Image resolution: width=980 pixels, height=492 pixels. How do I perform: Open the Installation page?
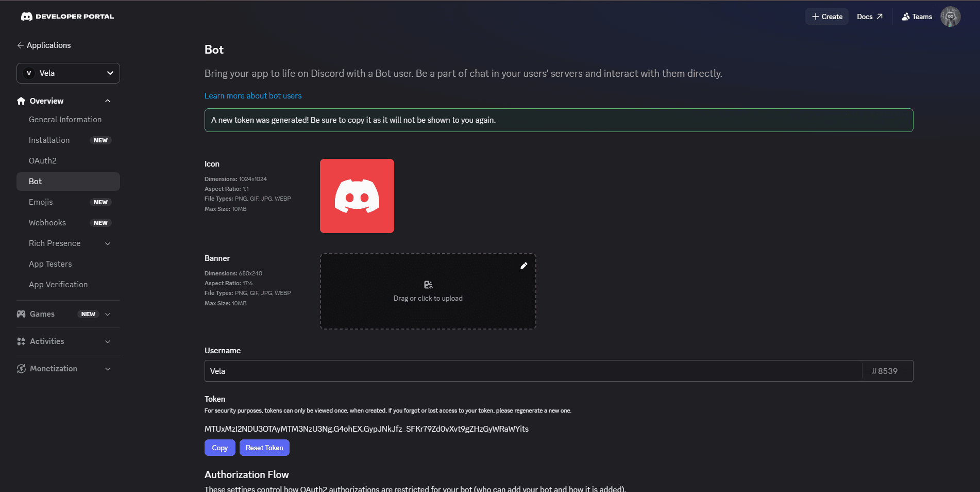[68, 140]
